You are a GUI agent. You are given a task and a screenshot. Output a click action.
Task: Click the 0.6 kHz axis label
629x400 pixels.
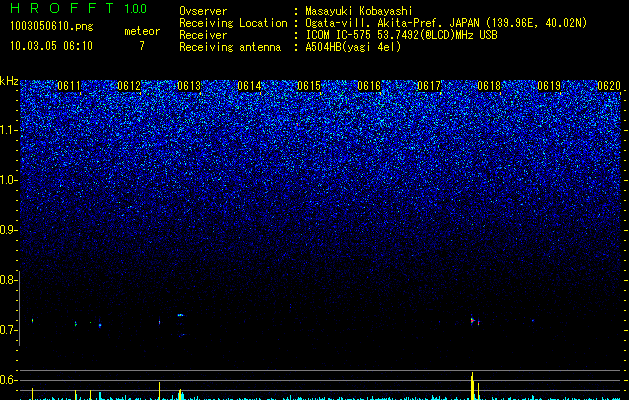(x=8, y=380)
